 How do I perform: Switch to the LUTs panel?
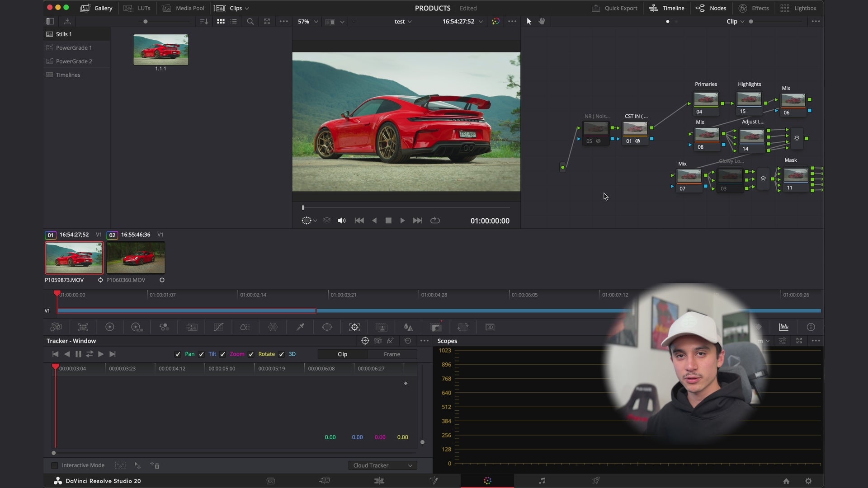[x=138, y=8]
